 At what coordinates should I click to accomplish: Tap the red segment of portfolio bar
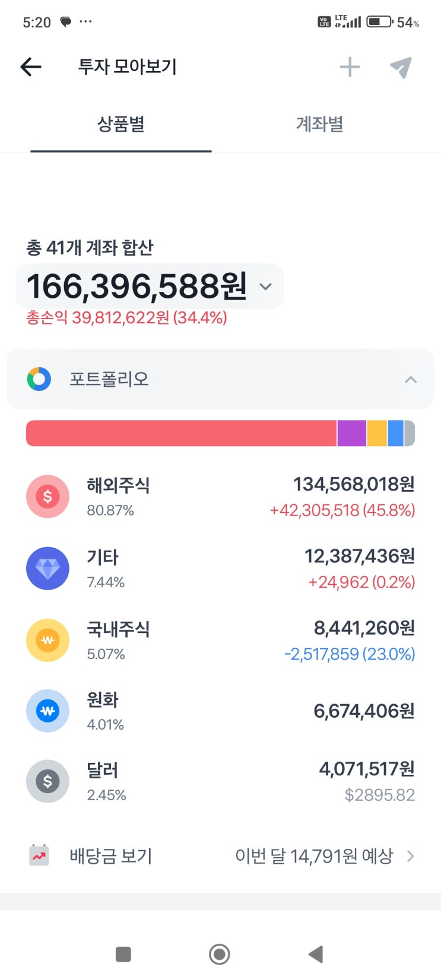tap(181, 433)
